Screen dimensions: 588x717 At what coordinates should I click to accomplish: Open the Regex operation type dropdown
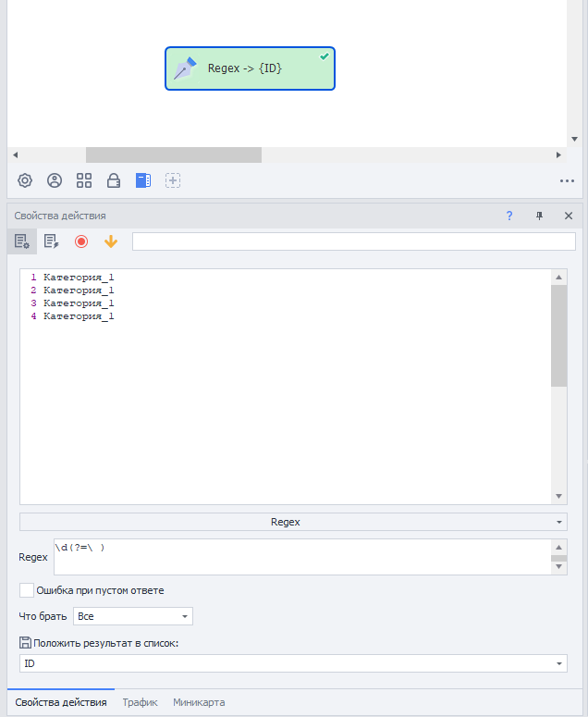point(293,522)
